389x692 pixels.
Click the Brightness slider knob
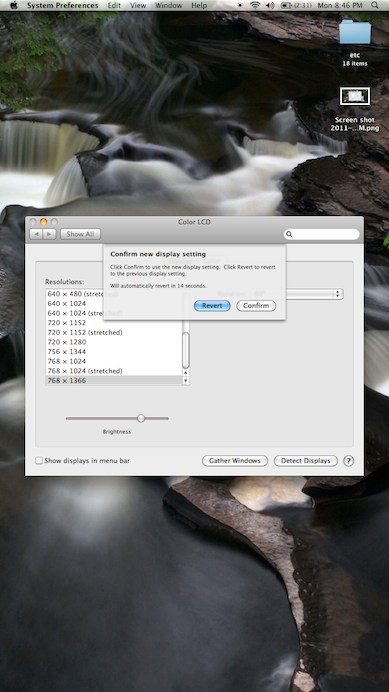coord(141,418)
